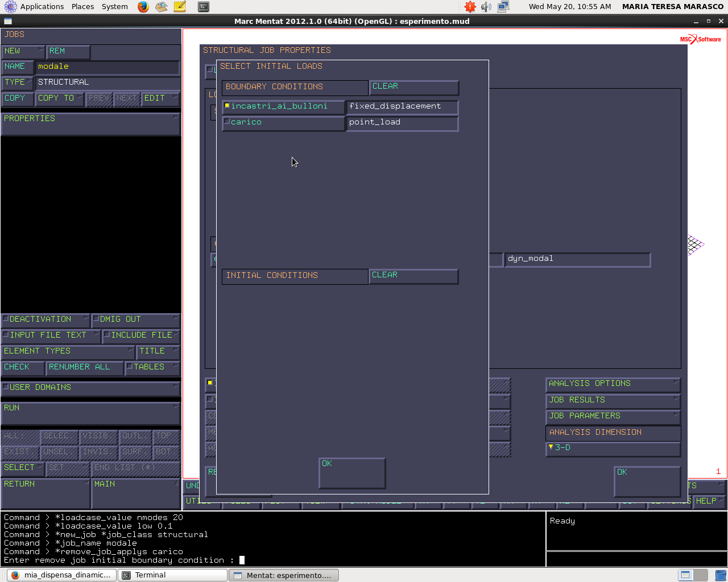Screen dimensions: 728x582
Task: Click the window menu icon in title bar
Action: (x=7, y=21)
